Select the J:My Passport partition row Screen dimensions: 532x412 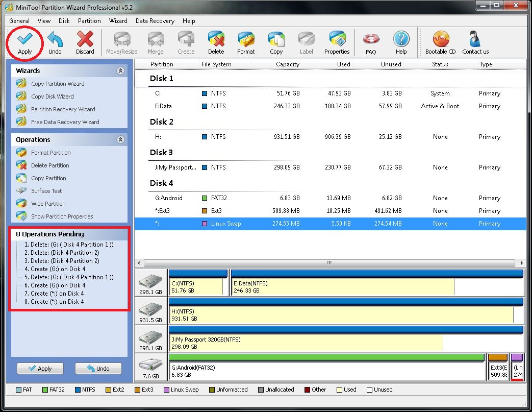[331, 167]
